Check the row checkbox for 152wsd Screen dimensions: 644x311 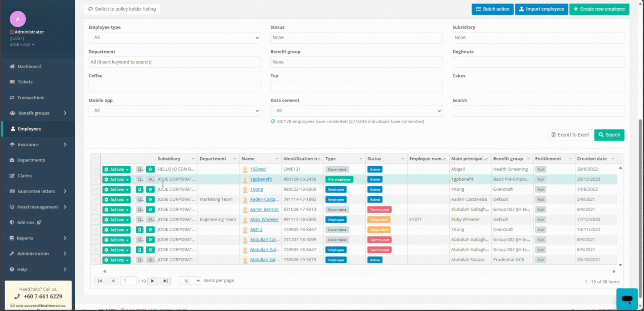95,169
